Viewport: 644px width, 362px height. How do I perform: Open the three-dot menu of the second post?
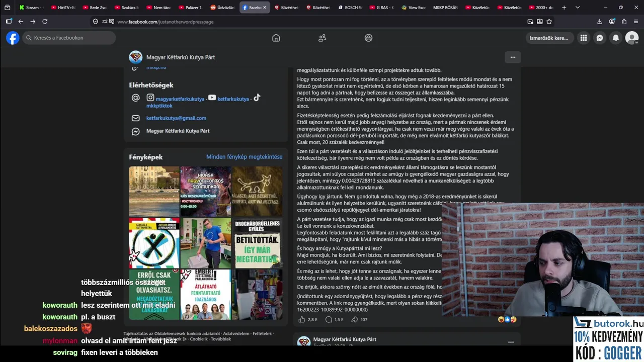511,342
